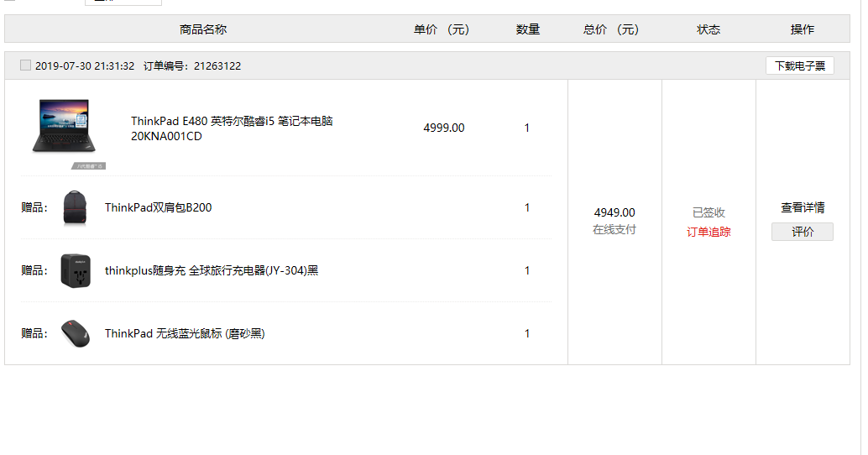Tick the checkbox for order 21263122
The width and height of the screenshot is (868, 455).
point(25,65)
